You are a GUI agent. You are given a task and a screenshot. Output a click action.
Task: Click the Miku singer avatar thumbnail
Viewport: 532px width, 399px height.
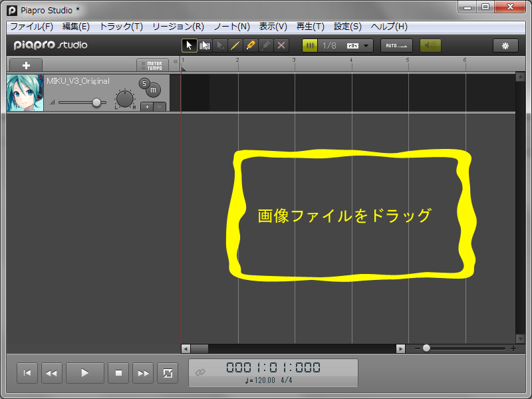point(25,92)
